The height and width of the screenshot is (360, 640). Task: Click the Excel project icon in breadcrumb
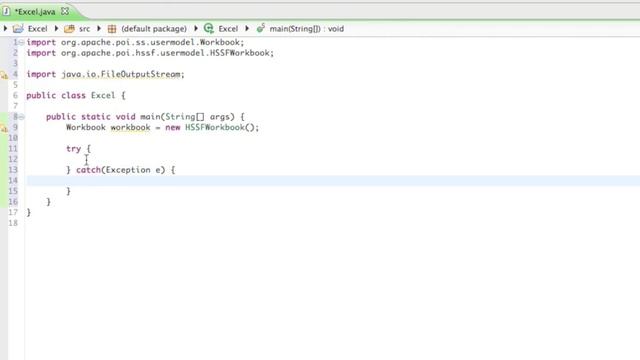click(x=18, y=29)
